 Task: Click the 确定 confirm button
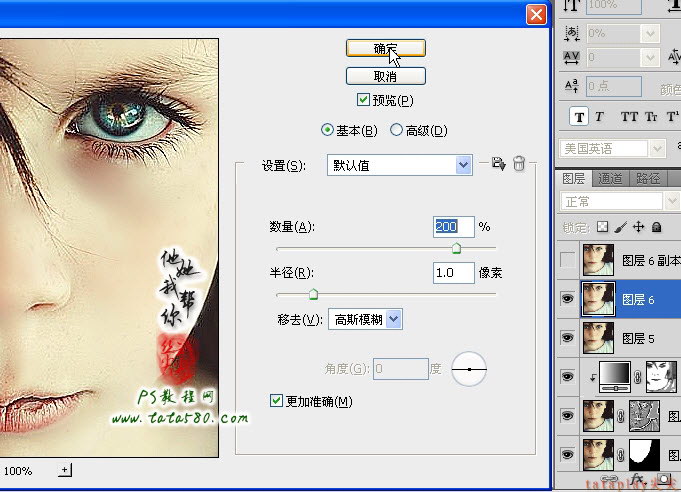[x=386, y=48]
